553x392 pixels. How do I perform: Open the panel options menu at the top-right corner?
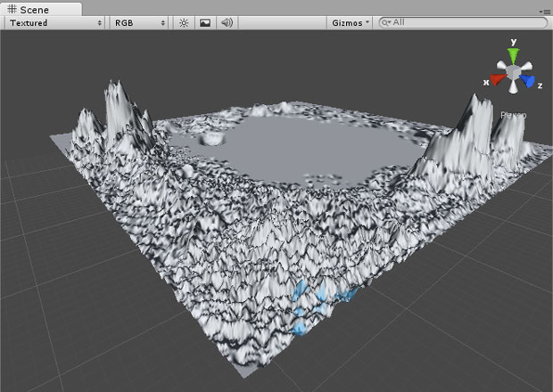pyautogui.click(x=544, y=10)
